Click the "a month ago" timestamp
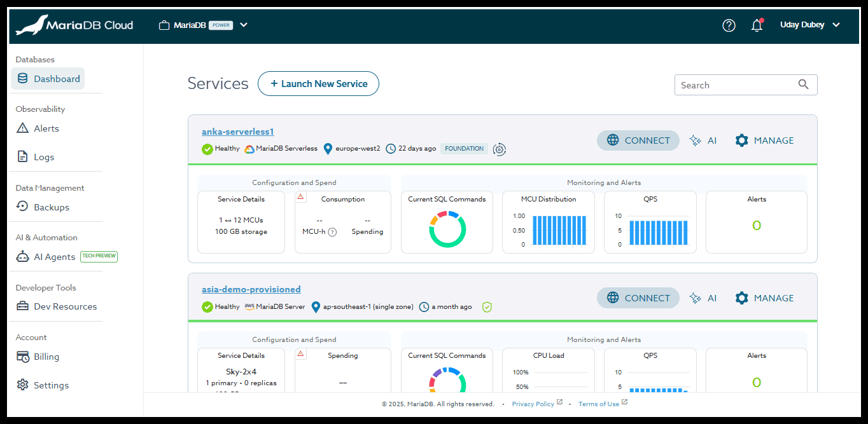 point(452,306)
